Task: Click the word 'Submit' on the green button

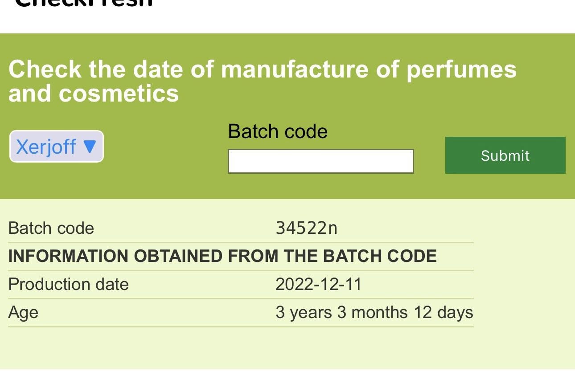Action: (505, 155)
